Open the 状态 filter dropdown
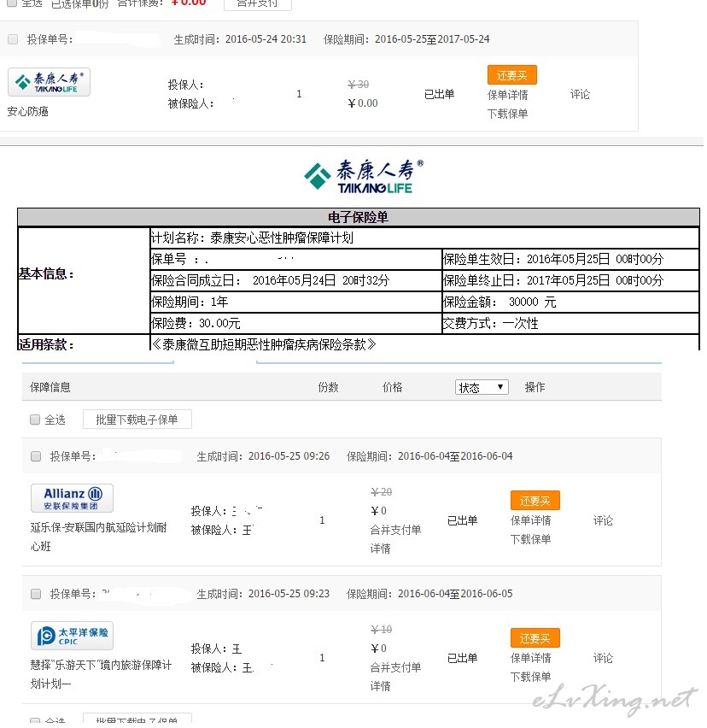The width and height of the screenshot is (707, 728). tap(482, 387)
